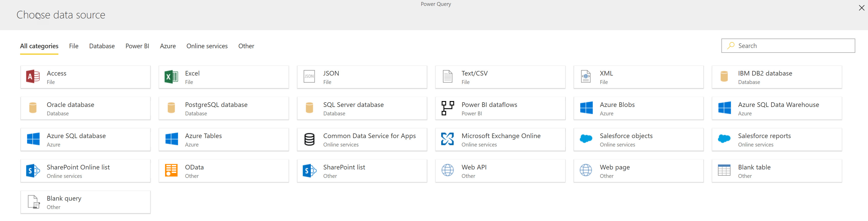Click the Microsoft Exchange Online icon

tap(447, 139)
